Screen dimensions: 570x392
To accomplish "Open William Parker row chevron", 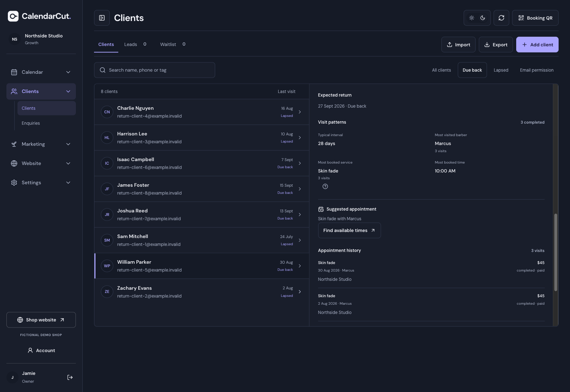I will point(300,266).
